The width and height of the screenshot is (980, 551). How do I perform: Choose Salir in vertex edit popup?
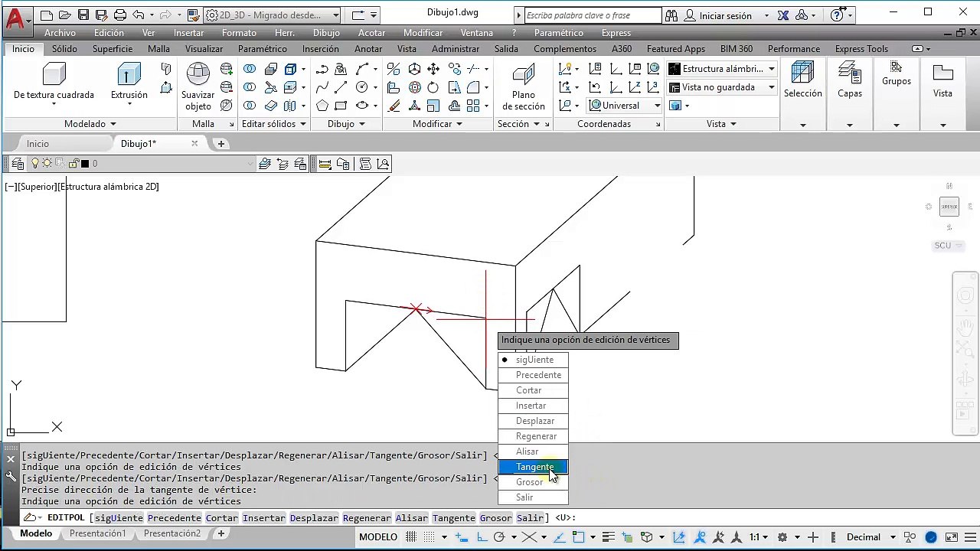coord(533,497)
